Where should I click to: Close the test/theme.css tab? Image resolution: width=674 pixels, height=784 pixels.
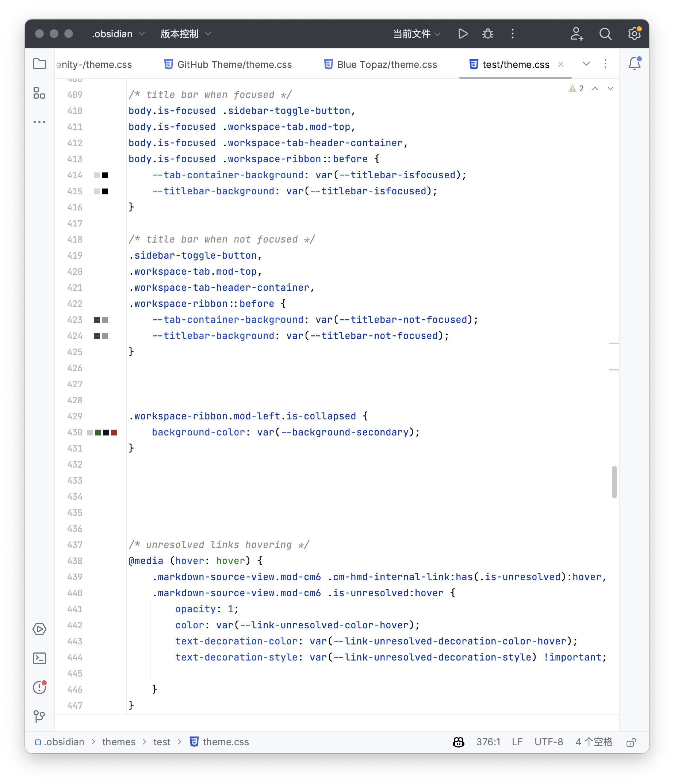tap(561, 65)
